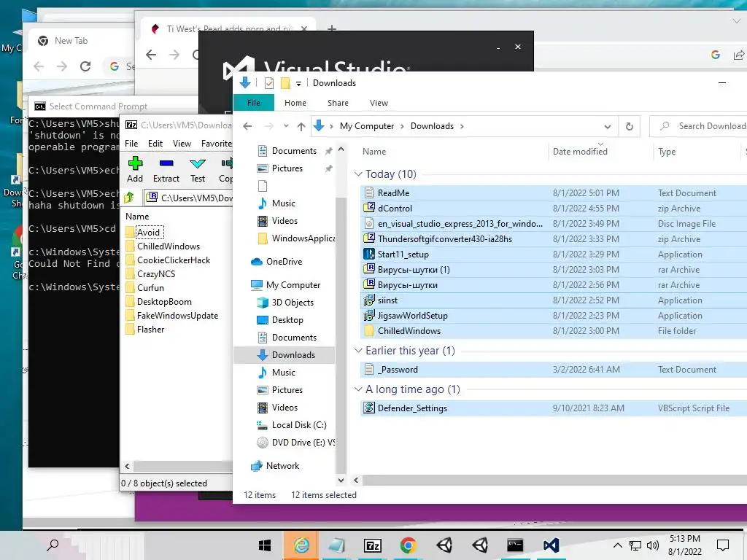Open Google Chrome from the taskbar
This screenshot has height=560, width=747.
[408, 545]
